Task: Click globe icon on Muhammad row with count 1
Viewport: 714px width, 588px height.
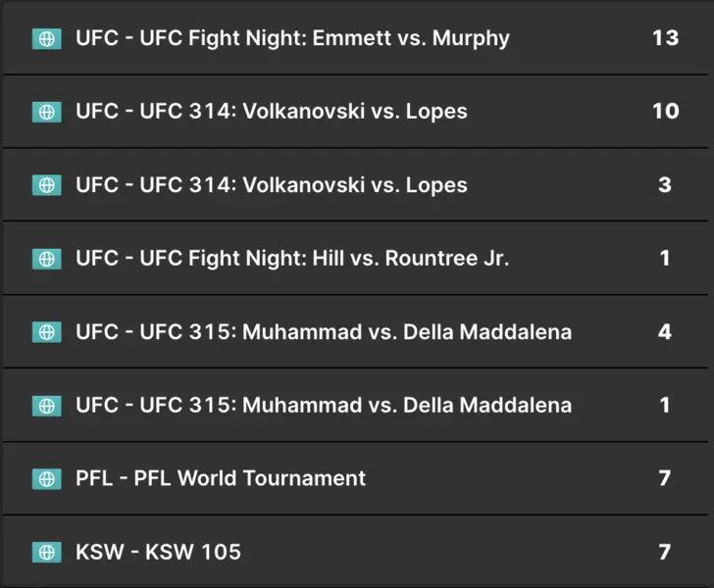Action: pyautogui.click(x=46, y=406)
